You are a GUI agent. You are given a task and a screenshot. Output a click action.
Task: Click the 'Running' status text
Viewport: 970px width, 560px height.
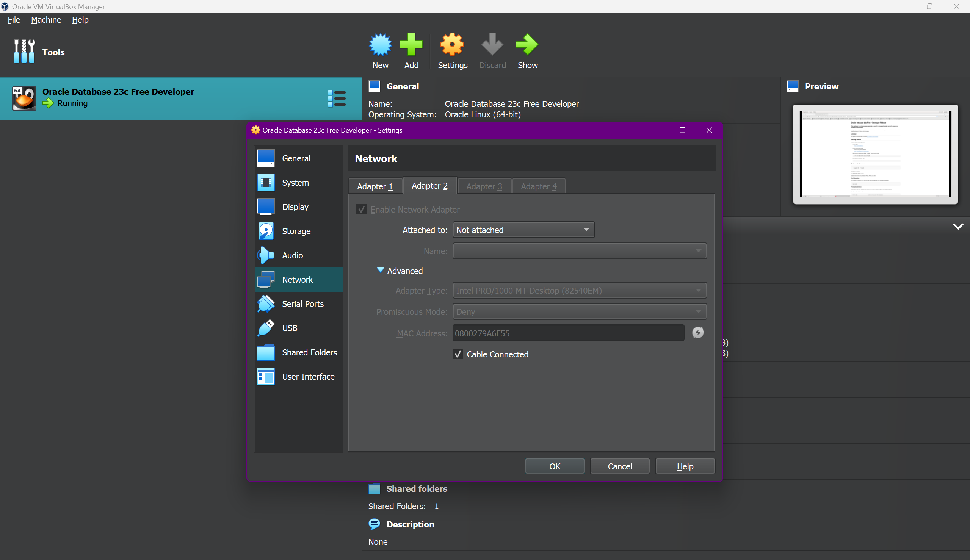pyautogui.click(x=73, y=103)
